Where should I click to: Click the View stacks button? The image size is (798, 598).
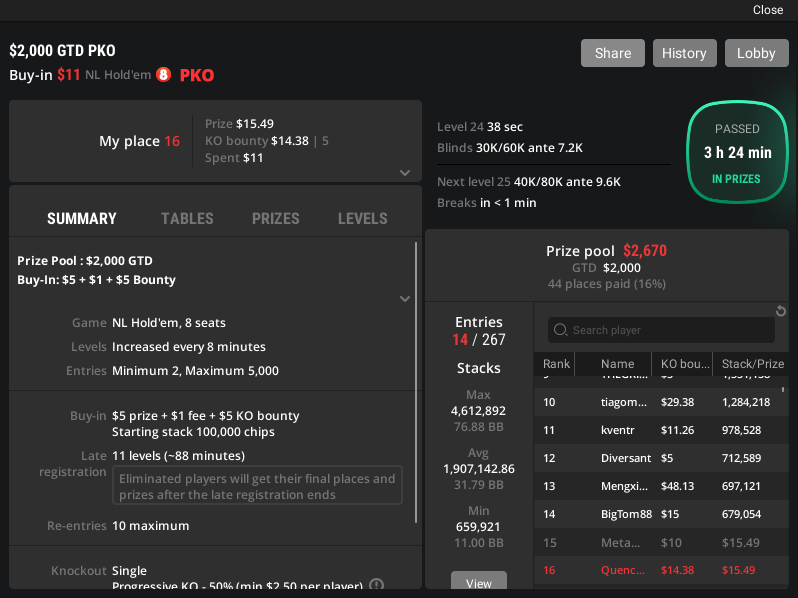click(x=479, y=581)
